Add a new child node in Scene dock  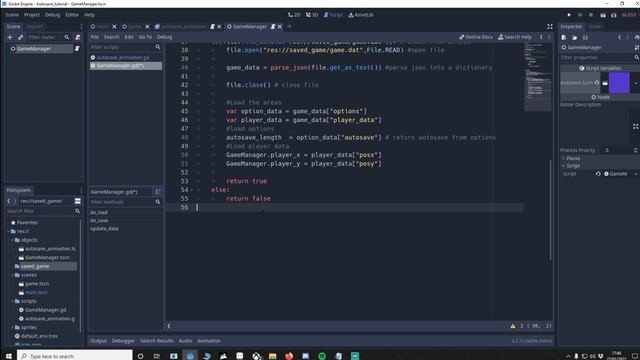10,37
